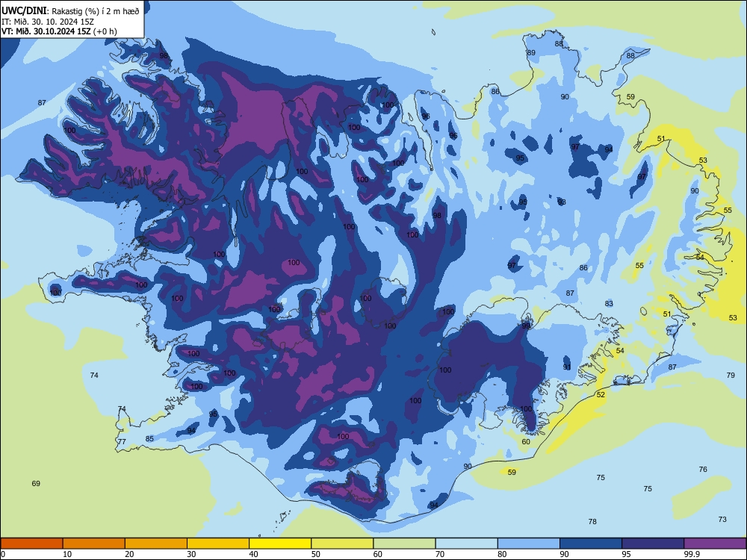Image resolution: width=747 pixels, height=560 pixels.
Task: Click the humidity value 73 on the map
Action: [x=722, y=519]
